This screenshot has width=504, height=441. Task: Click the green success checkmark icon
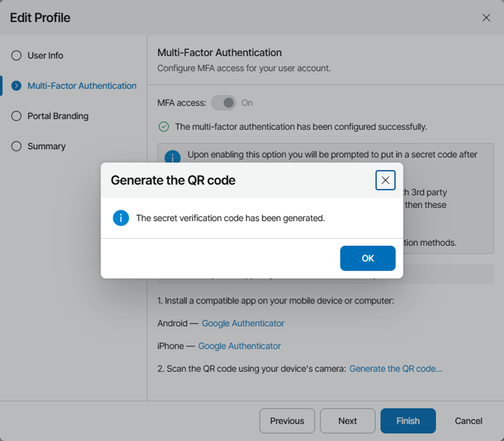click(x=163, y=127)
